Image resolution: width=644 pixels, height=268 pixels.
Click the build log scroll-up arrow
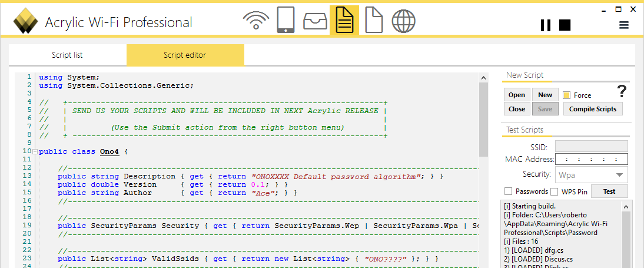point(626,206)
